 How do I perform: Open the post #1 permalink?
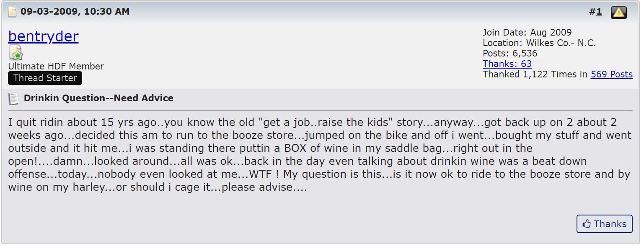[599, 12]
